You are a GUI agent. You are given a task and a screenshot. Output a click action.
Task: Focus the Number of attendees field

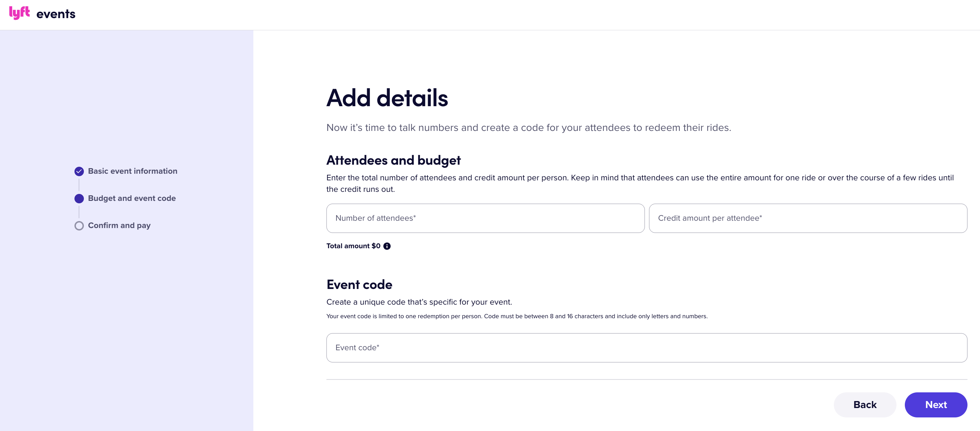485,218
